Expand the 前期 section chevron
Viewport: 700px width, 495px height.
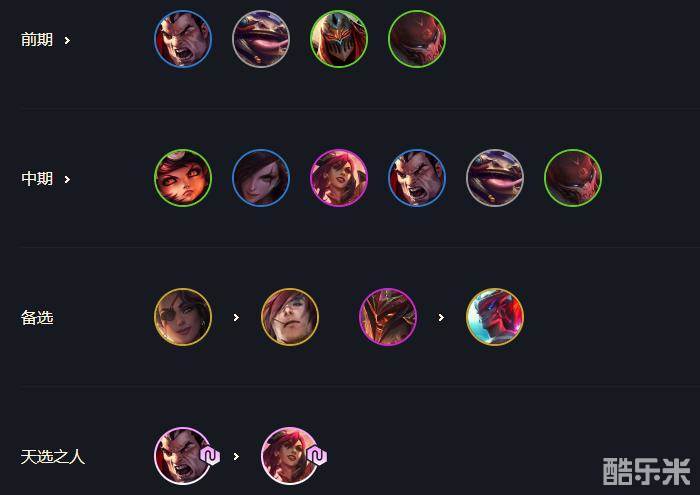(67, 41)
